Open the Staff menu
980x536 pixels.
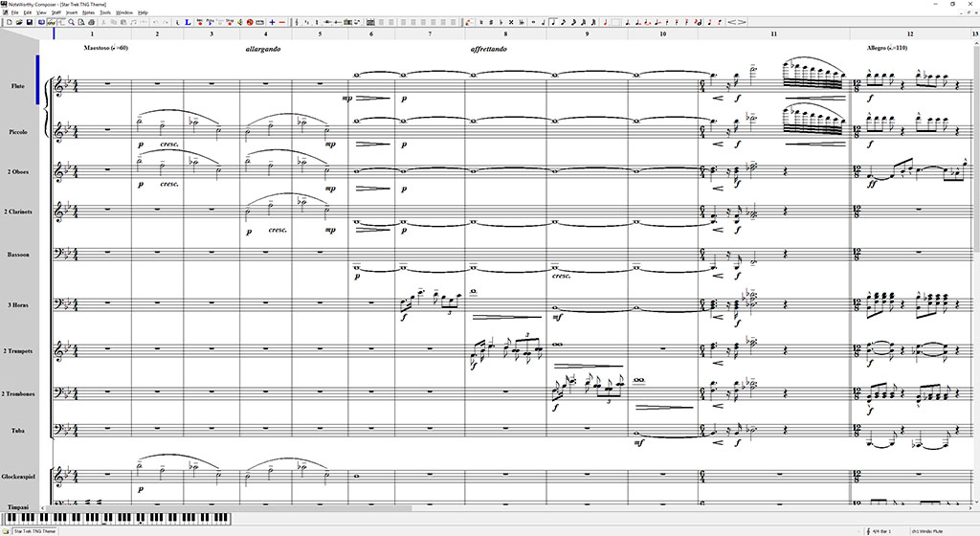[56, 12]
